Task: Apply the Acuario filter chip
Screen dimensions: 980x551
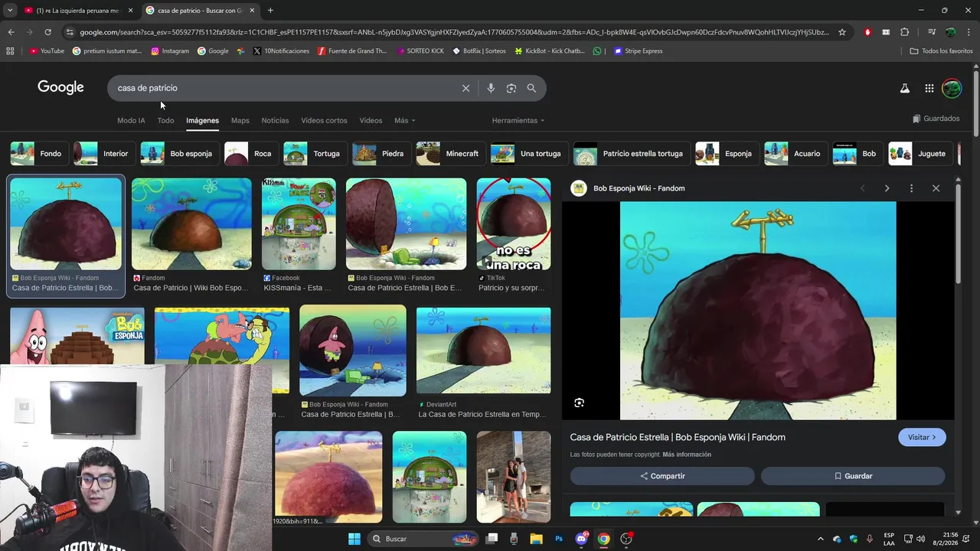Action: pos(795,154)
